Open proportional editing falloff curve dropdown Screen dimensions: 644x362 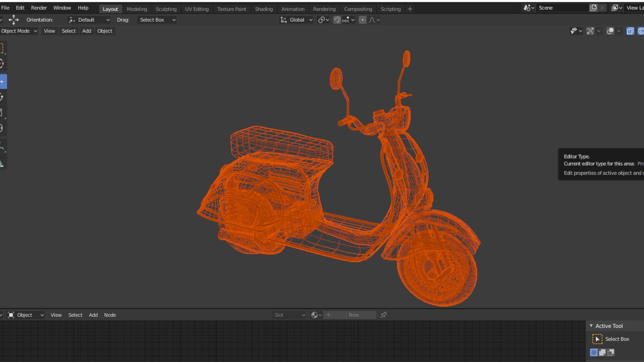[x=374, y=20]
